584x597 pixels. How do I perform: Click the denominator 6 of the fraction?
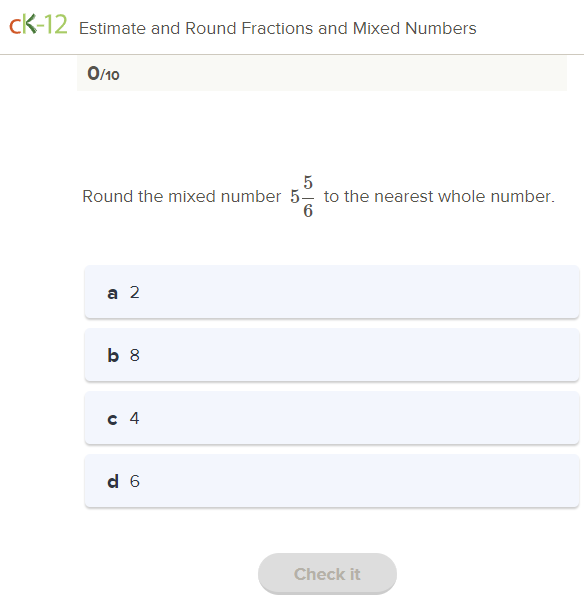click(308, 211)
